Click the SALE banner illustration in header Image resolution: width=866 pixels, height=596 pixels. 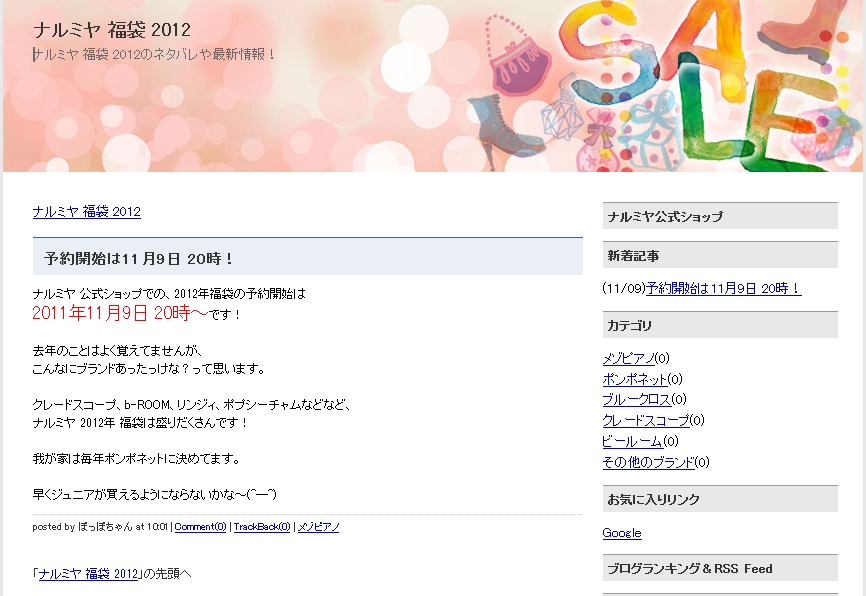(x=663, y=86)
